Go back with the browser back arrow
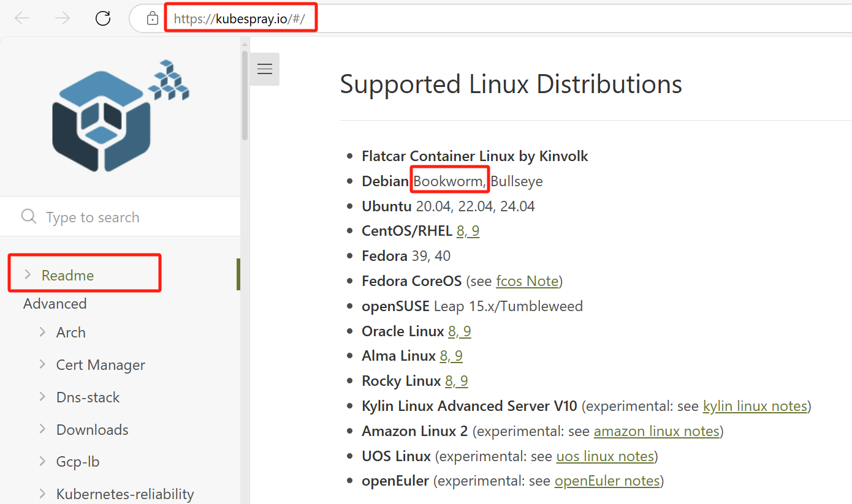Screen dimensions: 852x504 click(x=23, y=18)
